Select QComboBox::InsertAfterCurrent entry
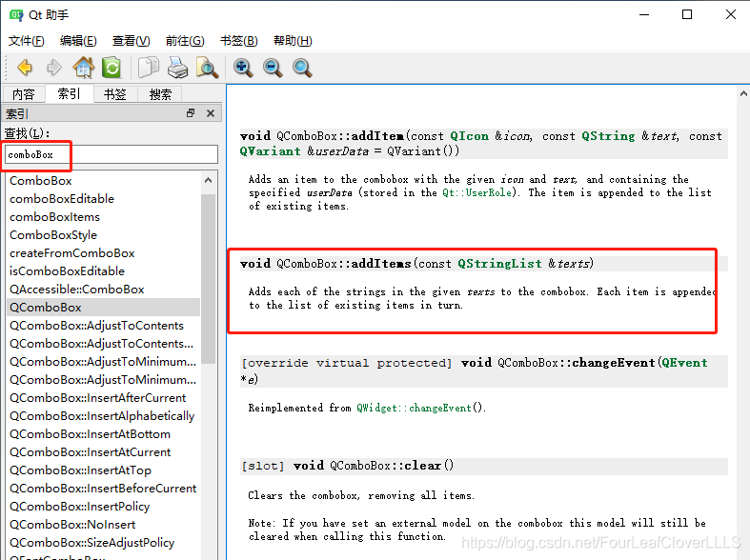750x560 pixels. [104, 398]
